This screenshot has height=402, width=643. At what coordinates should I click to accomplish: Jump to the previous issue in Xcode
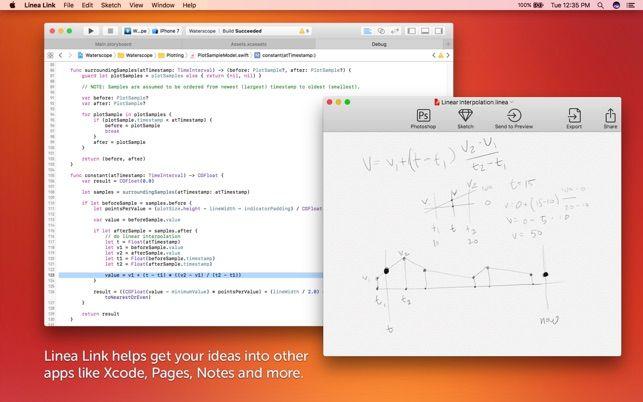[x=434, y=55]
